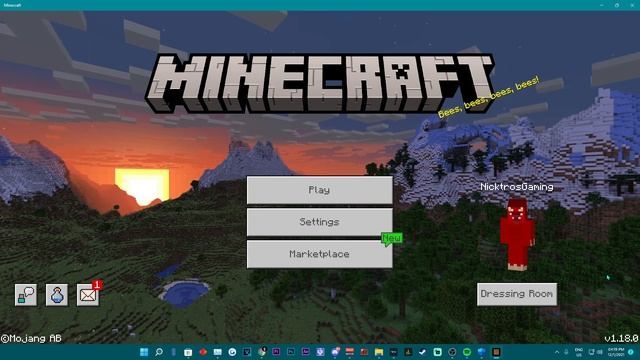Select the red NicktrosGaming character skin

(517, 234)
